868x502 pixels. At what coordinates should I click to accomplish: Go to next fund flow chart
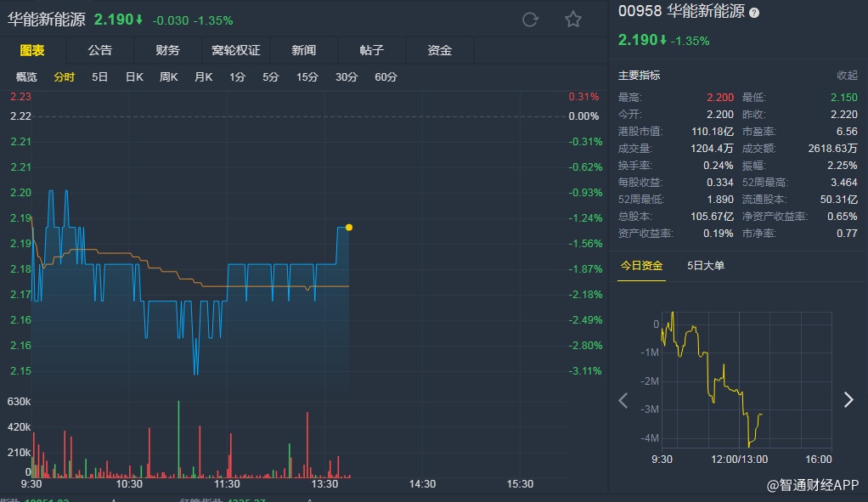(848, 400)
